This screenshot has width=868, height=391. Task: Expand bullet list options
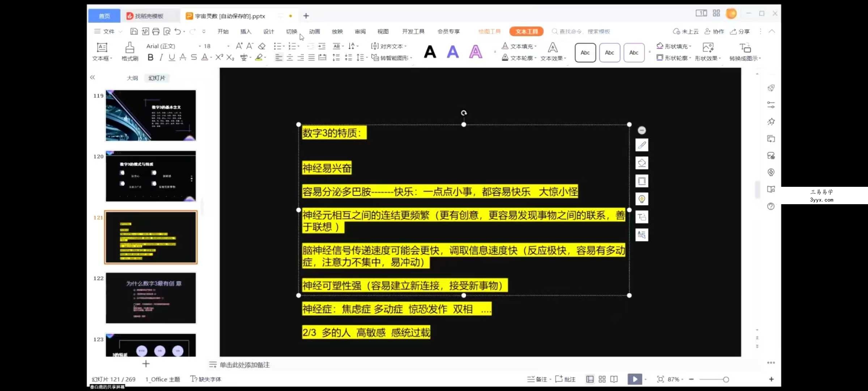(284, 46)
